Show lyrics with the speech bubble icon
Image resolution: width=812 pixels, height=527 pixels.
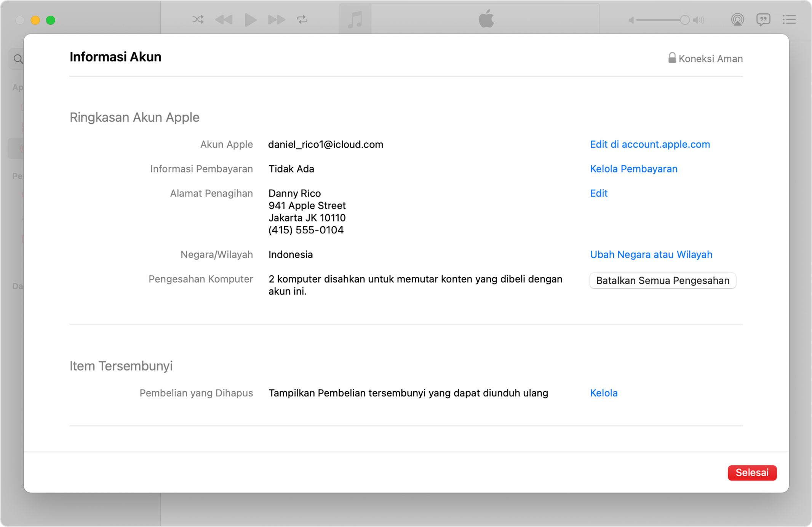[x=763, y=19]
